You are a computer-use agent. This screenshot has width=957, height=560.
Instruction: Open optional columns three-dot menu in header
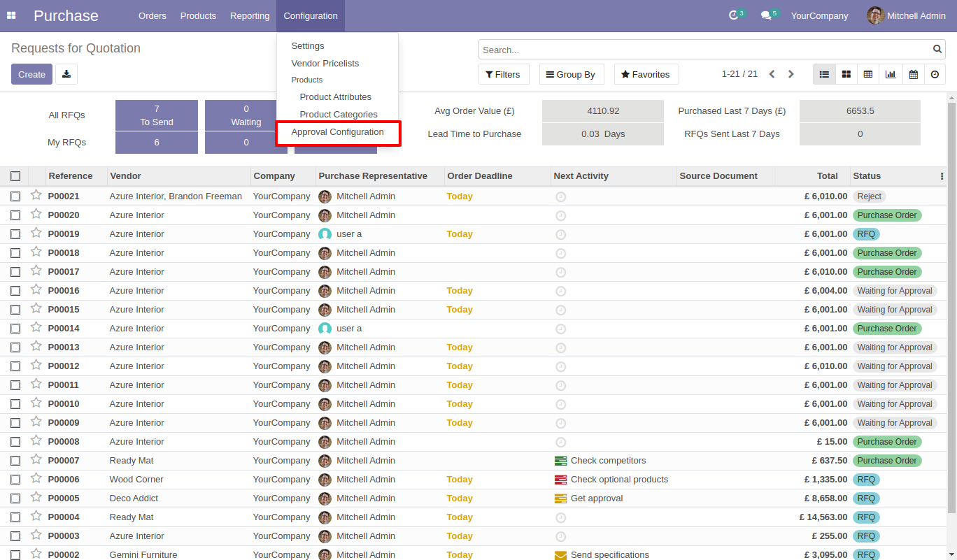[x=942, y=176]
